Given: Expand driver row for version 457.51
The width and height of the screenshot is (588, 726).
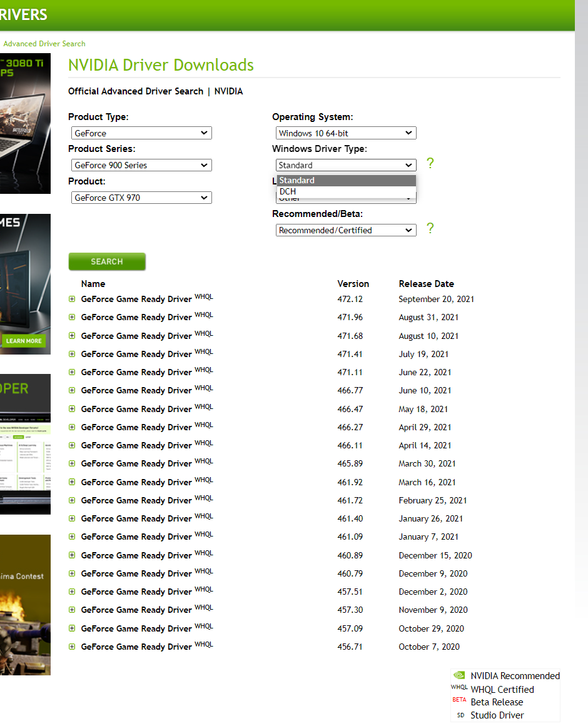Looking at the screenshot, I should pyautogui.click(x=72, y=592).
